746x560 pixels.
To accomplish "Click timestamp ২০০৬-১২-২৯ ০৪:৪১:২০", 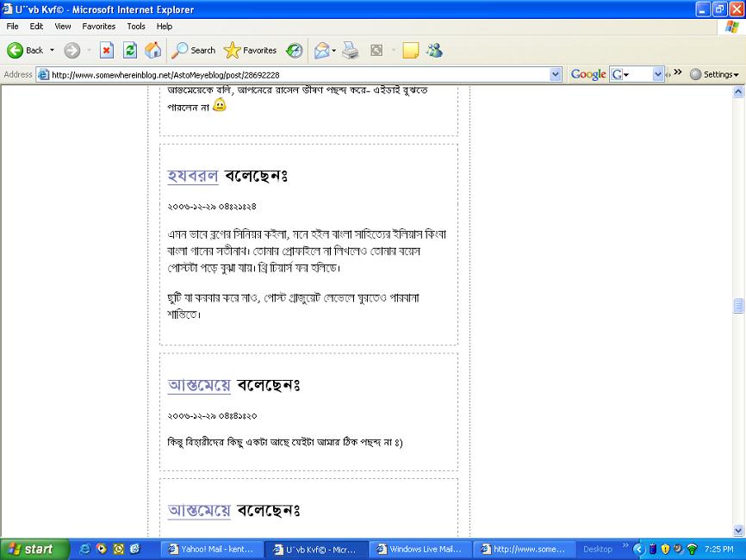I will click(x=212, y=416).
